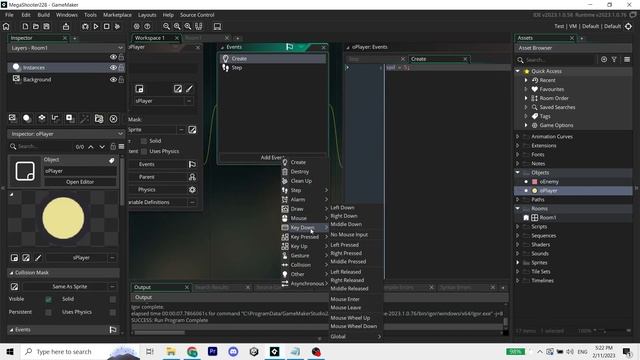Open target manager crosshair icon
Screen dimensions: 640x360
[x=628, y=27]
